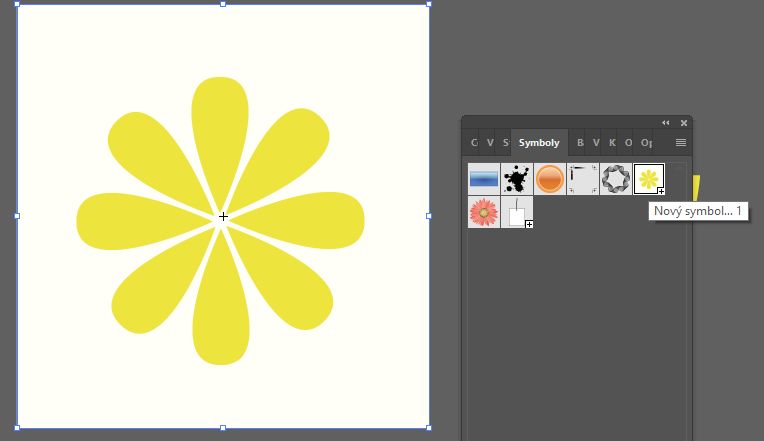Image resolution: width=764 pixels, height=441 pixels.
Task: Select the black ink splatter symbol
Action: coord(517,179)
